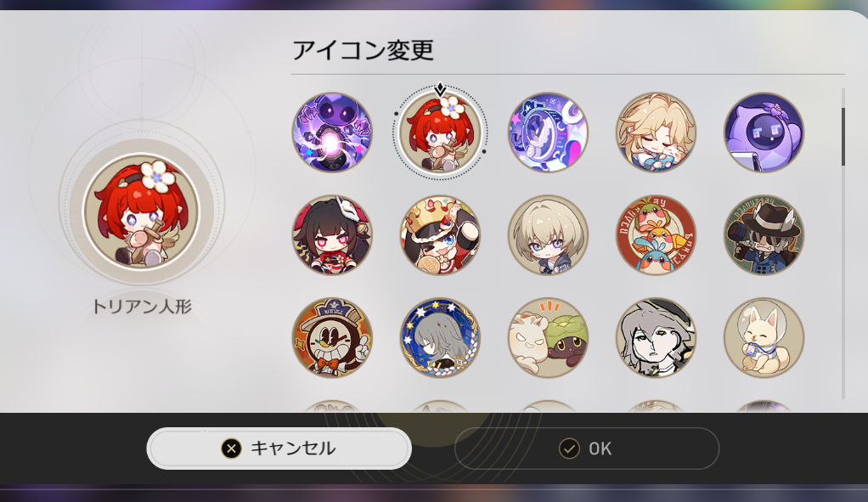Select the sleeping blond boy avatar
The image size is (868, 502).
pos(656,133)
